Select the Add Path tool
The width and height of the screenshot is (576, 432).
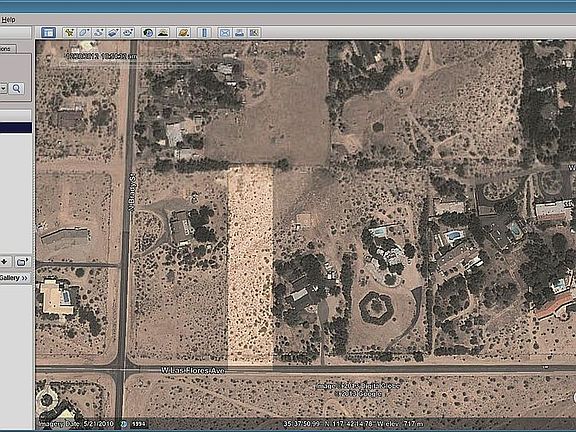pos(98,33)
